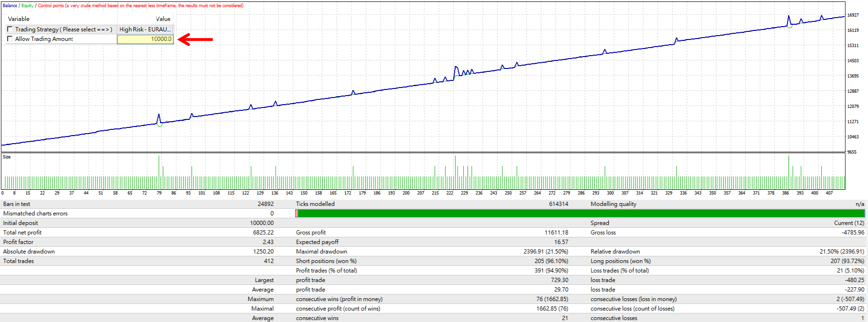Select the Profit factor value 2.43
The image size is (868, 322).
[268, 242]
